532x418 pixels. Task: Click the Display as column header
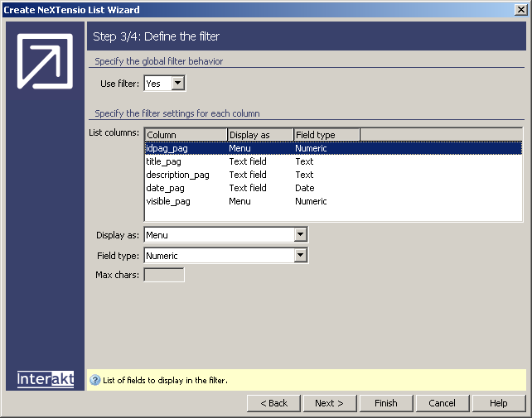[x=260, y=135]
